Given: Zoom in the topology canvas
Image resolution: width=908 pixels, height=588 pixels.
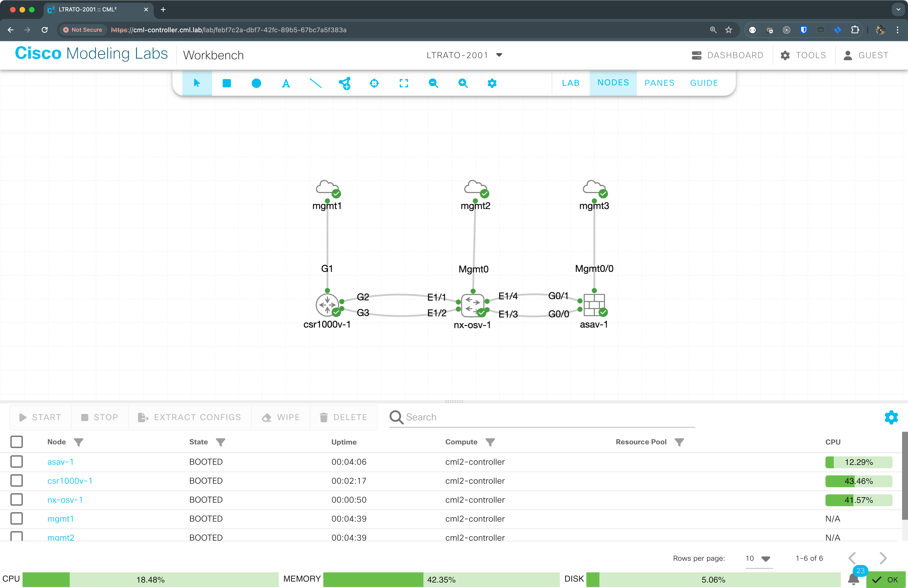Looking at the screenshot, I should click(x=463, y=83).
